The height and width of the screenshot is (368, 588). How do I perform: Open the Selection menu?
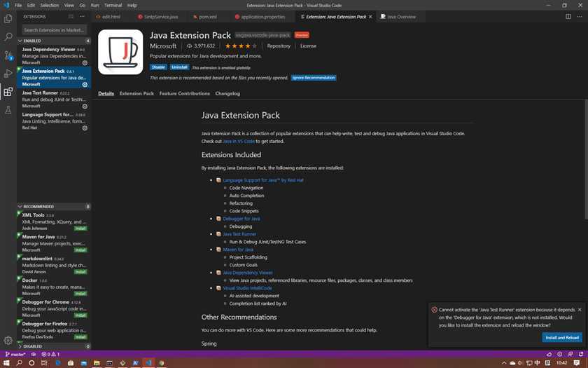[x=50, y=6]
